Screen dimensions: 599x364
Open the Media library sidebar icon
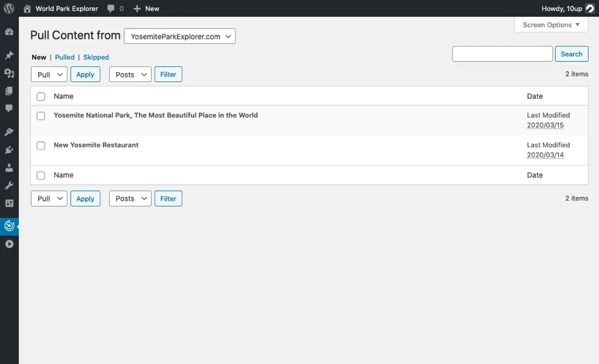tap(9, 73)
